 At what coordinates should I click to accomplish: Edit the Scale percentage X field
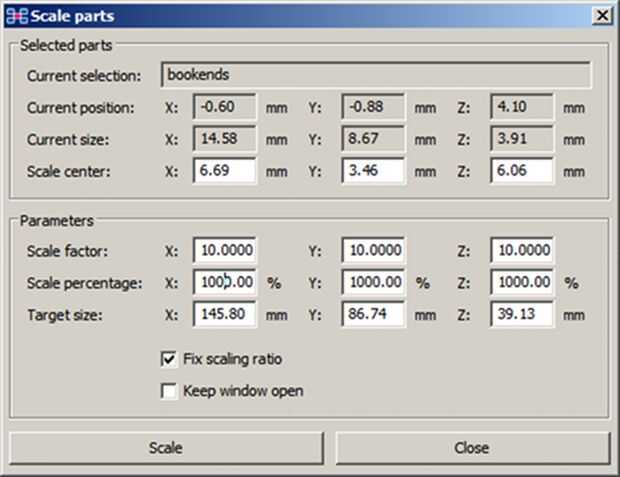(x=225, y=282)
